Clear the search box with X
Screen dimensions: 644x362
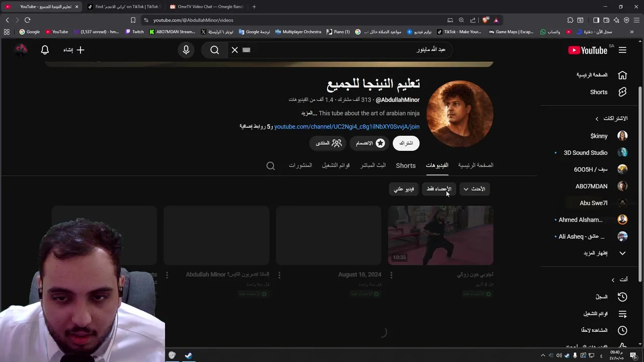234,50
